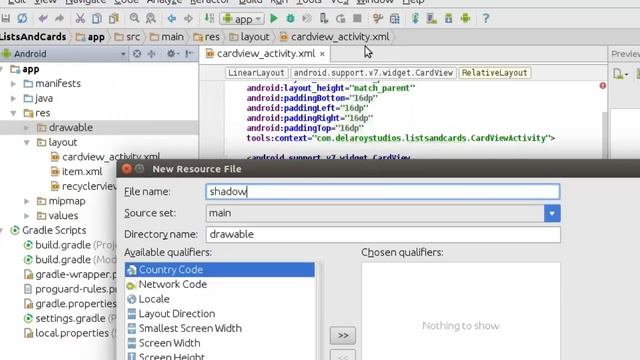Click the Help question mark icon
Viewport: 640px width, 360px height.
486,18
